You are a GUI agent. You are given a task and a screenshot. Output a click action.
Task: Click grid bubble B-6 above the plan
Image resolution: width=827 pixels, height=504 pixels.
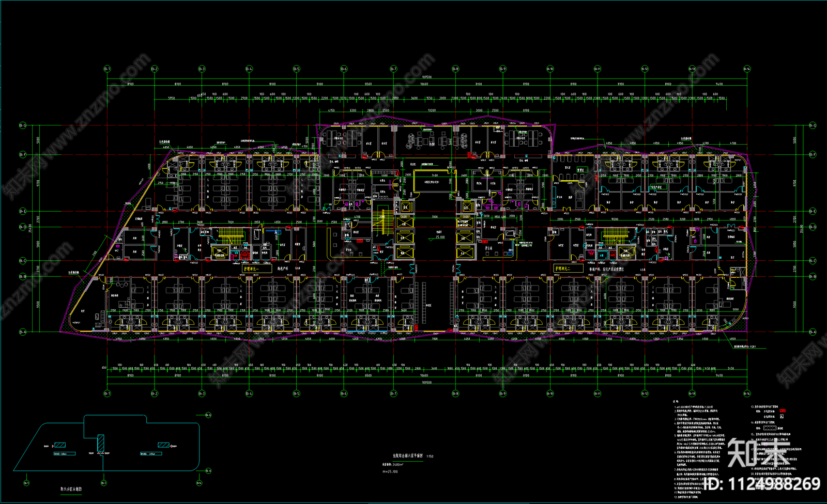[344, 69]
